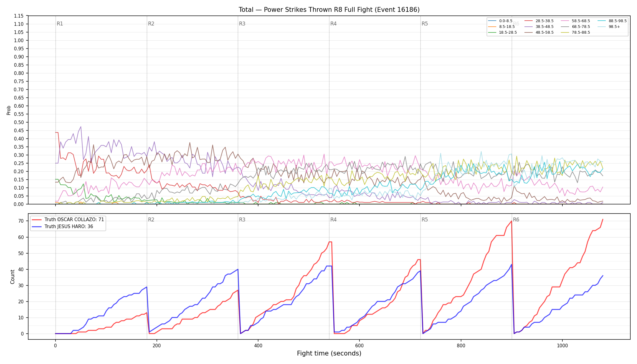Click the 'Count' y-axis label
Image resolution: width=637 pixels, height=364 pixels.
(12, 277)
